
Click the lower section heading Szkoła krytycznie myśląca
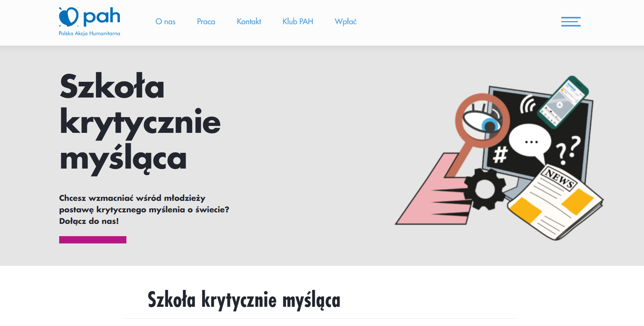[x=244, y=300]
